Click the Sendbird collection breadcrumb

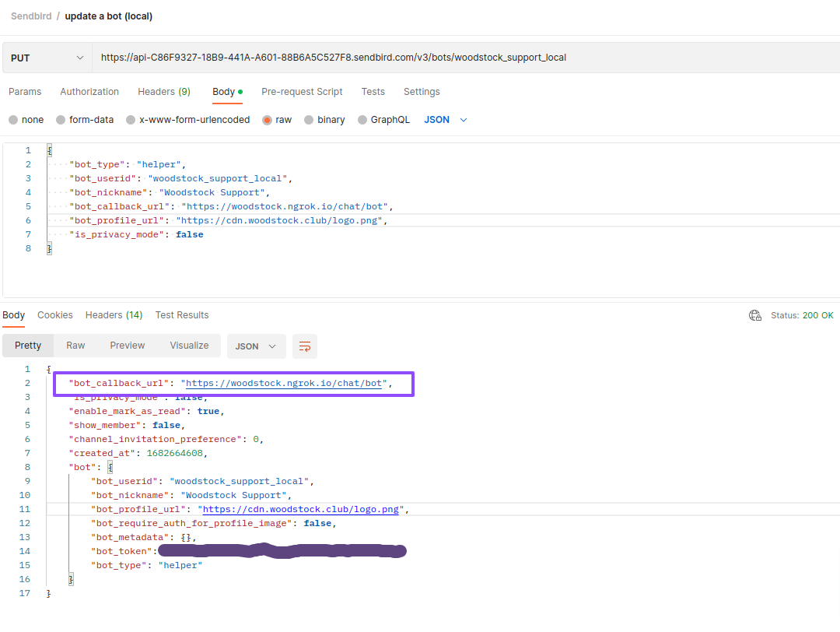point(31,16)
